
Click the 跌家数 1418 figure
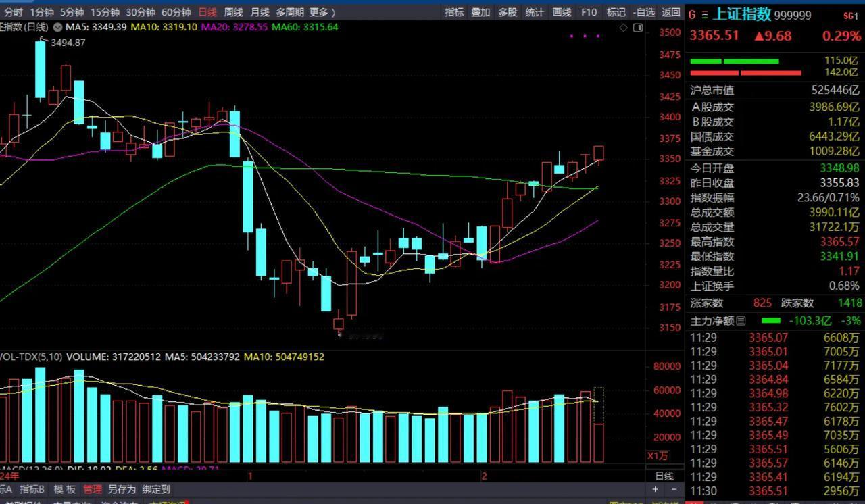849,303
